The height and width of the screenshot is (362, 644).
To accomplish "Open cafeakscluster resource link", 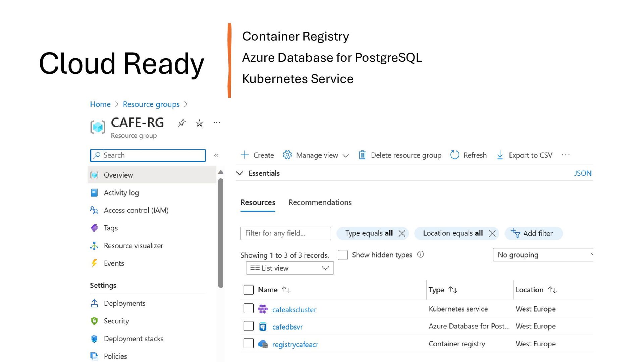I will point(294,310).
